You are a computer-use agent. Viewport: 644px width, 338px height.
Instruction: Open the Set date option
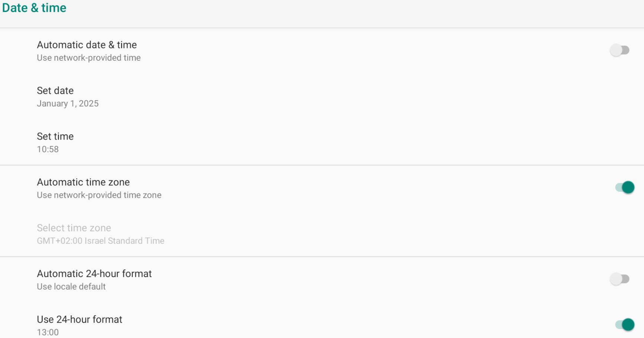click(x=55, y=90)
